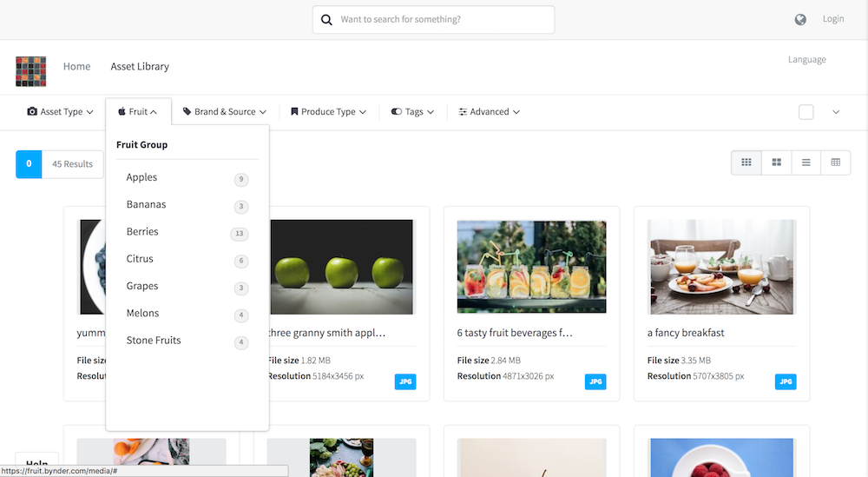Open the Produce Type filter
This screenshot has height=477, width=868.
coord(328,112)
